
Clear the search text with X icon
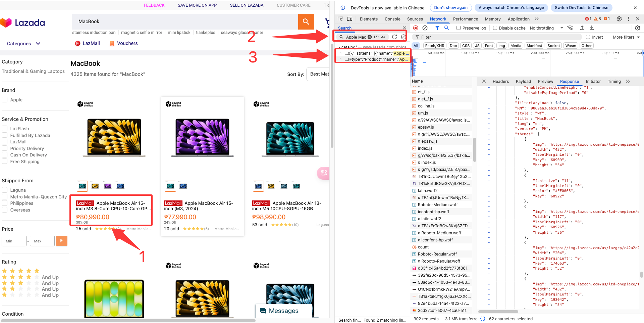[x=370, y=37]
